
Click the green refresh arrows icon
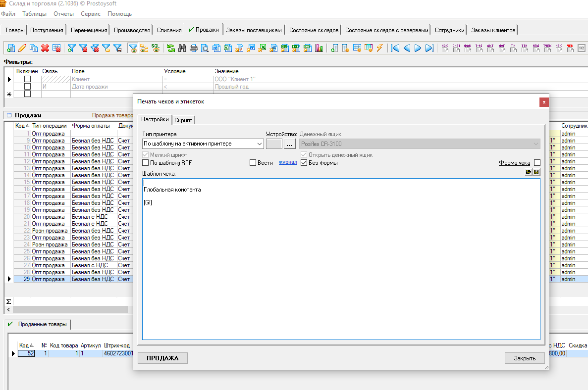pyautogui.click(x=170, y=48)
